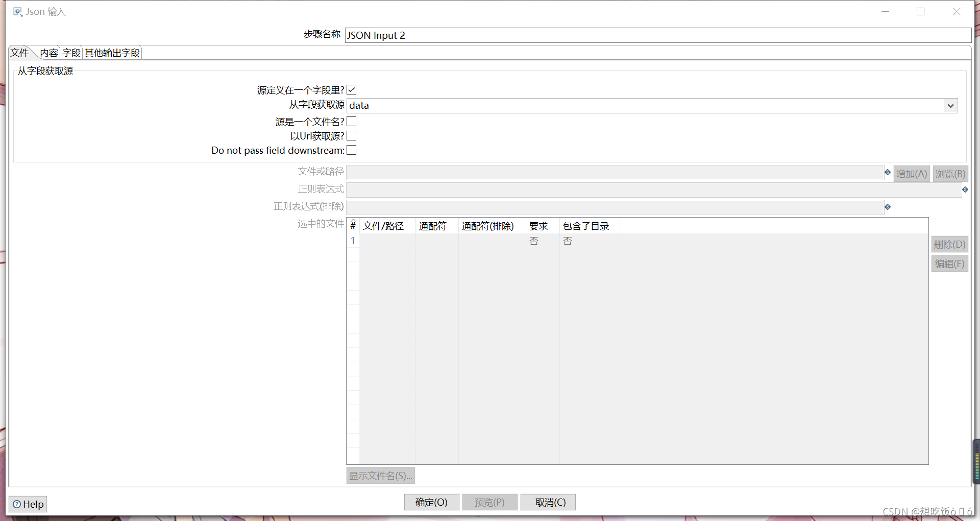Click the 文件或路径 text field
The height and width of the screenshot is (521, 980).
pyautogui.click(x=615, y=173)
